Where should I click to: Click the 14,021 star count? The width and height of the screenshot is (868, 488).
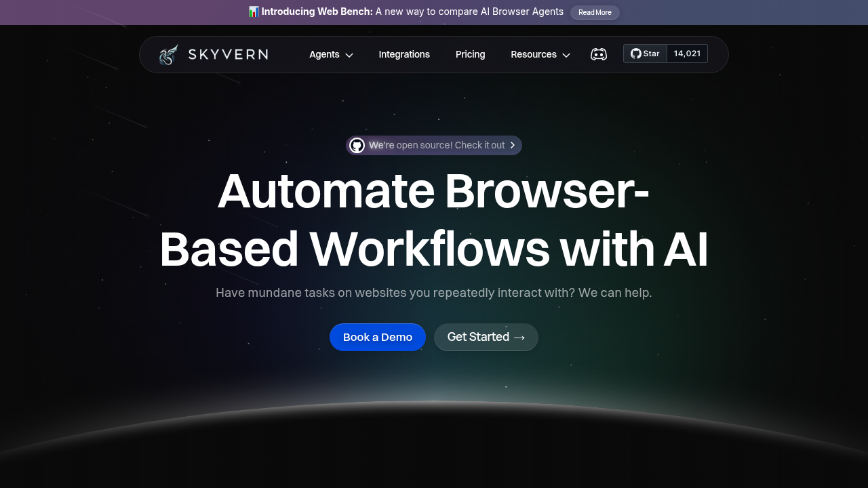[687, 53]
